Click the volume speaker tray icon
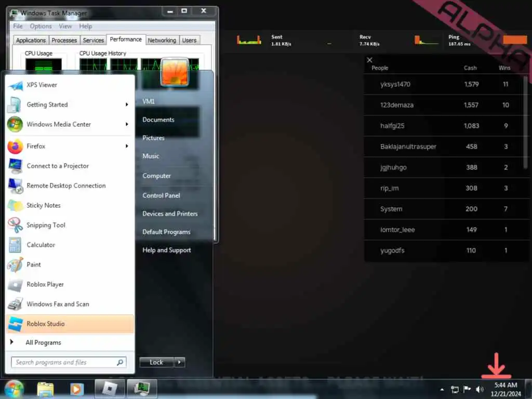Viewport: 532px width, 399px height. click(480, 389)
